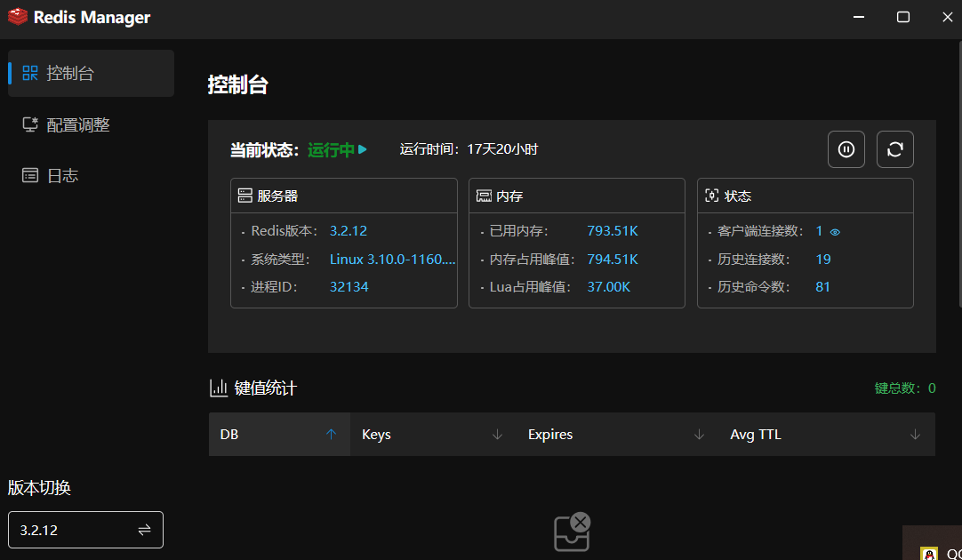The height and width of the screenshot is (560, 962).
Task: Click the Redis Manager logo icon
Action: point(17,17)
